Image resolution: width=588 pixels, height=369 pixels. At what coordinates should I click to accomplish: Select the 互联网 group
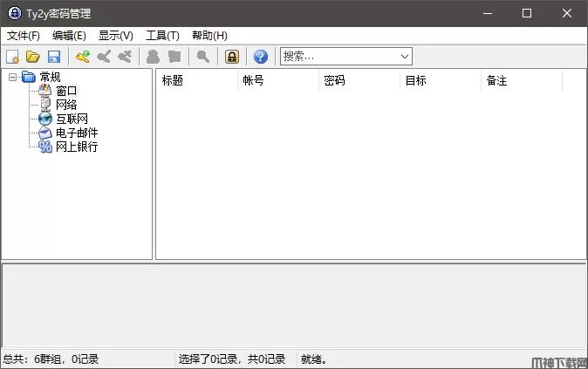click(72, 119)
